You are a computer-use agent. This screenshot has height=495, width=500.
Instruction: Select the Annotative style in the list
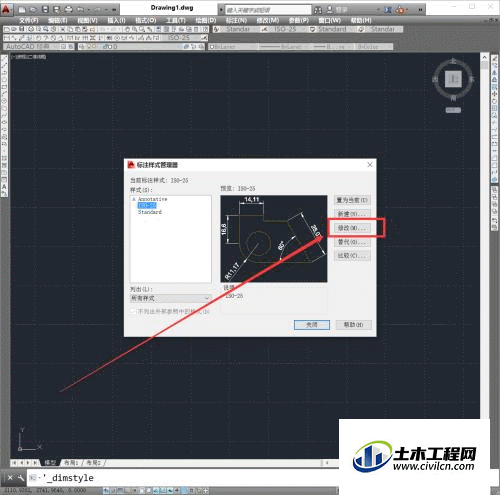153,199
